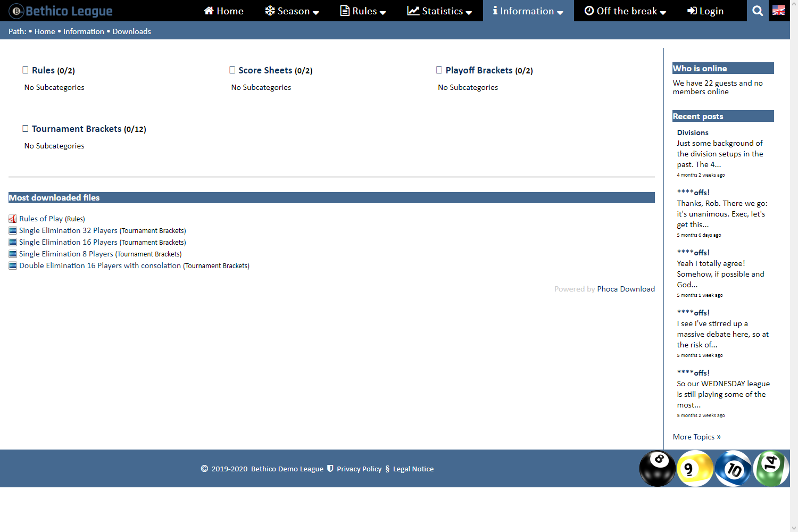Click the black 8-ball icon
Viewport: 798px width, 532px height.
pos(657,469)
